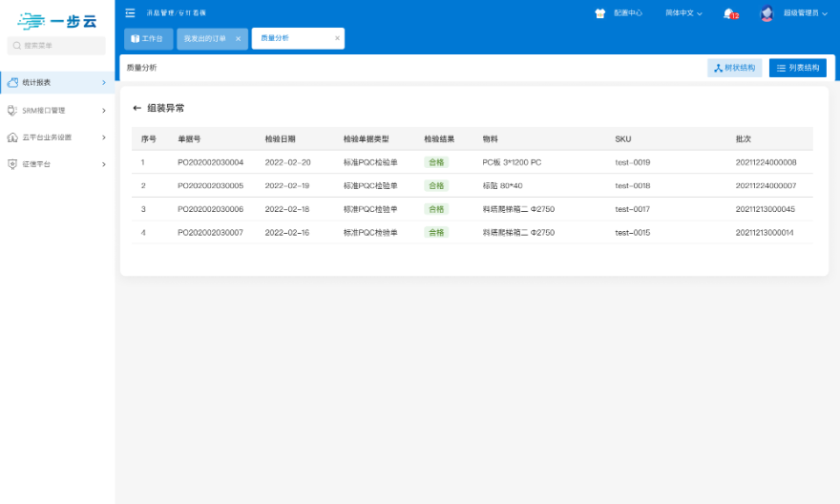Click the 云平台业务设置 house icon
This screenshot has width=840, height=504.
12,137
